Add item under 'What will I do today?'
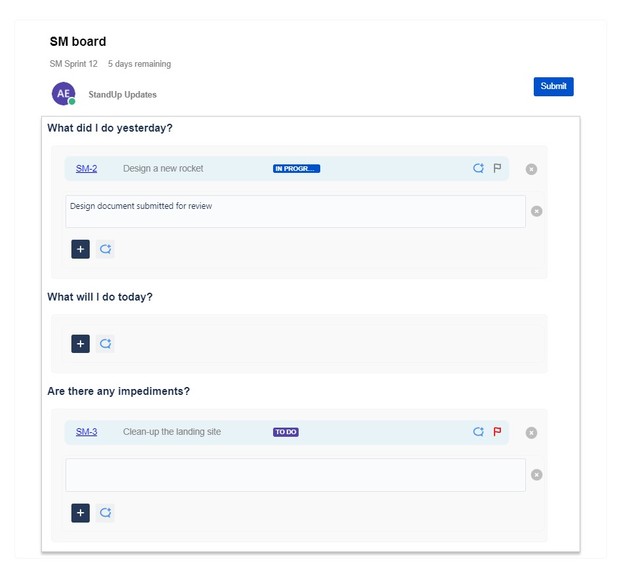 (x=81, y=344)
